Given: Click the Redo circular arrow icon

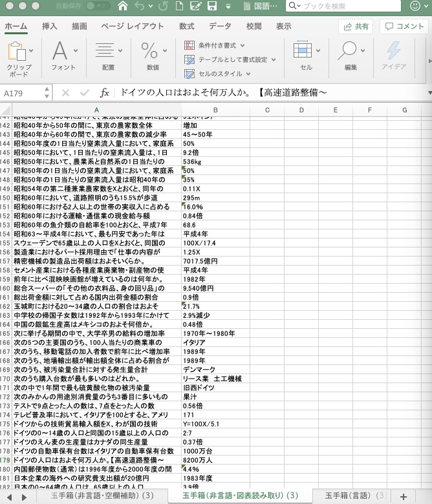Looking at the screenshot, I should (163, 6).
